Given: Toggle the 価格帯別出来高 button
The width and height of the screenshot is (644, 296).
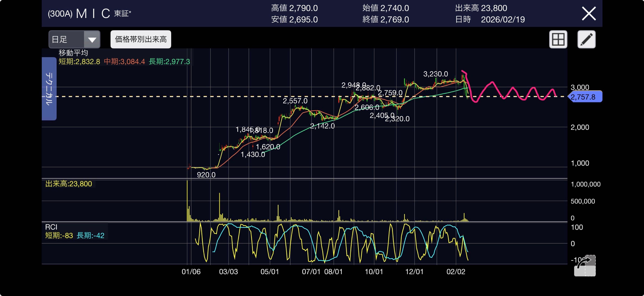Looking at the screenshot, I should click(141, 39).
